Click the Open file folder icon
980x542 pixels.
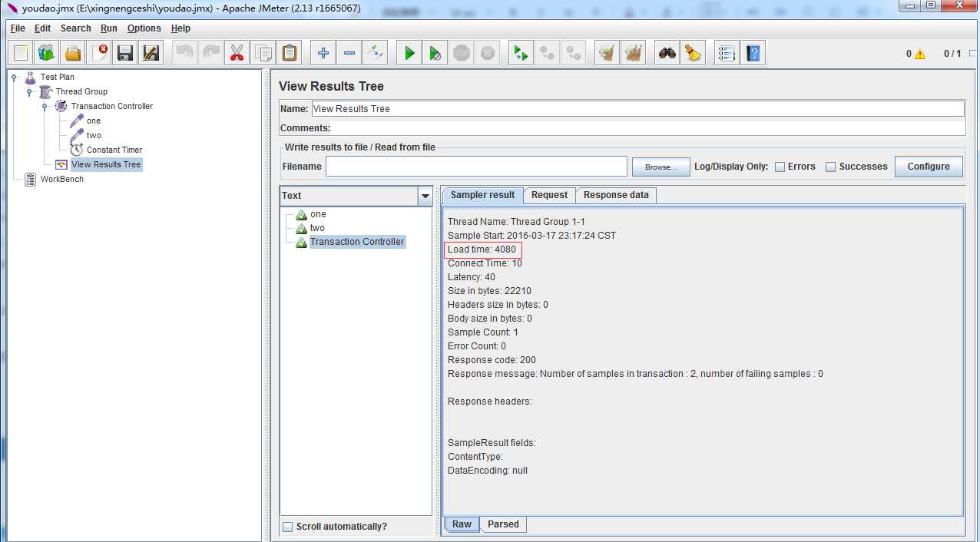tap(73, 53)
